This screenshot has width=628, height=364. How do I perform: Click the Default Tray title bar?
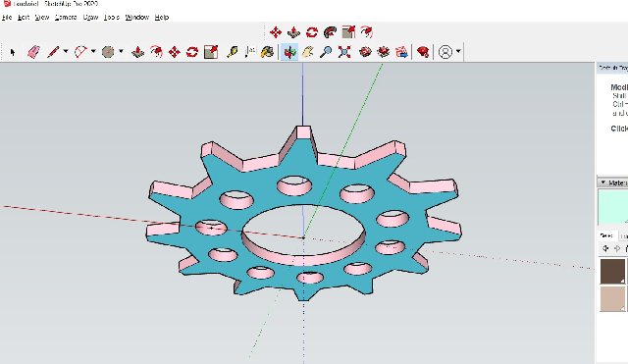(612, 68)
